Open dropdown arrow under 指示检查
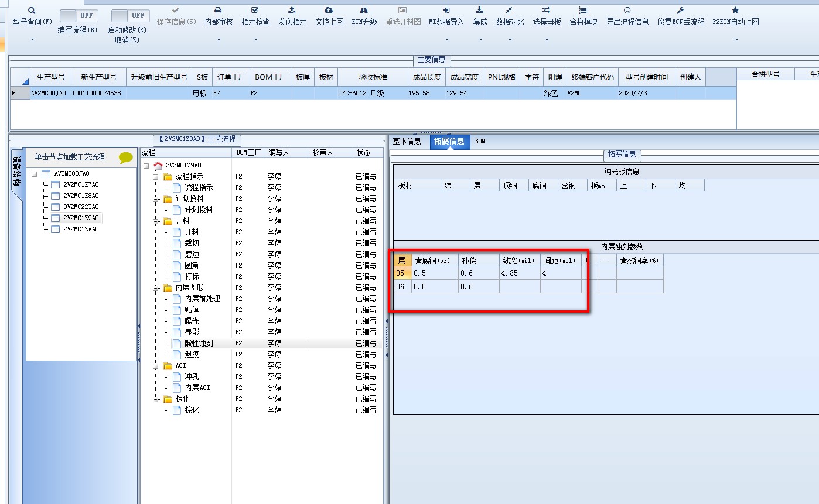Viewport: 819px width, 504px height. [x=255, y=40]
